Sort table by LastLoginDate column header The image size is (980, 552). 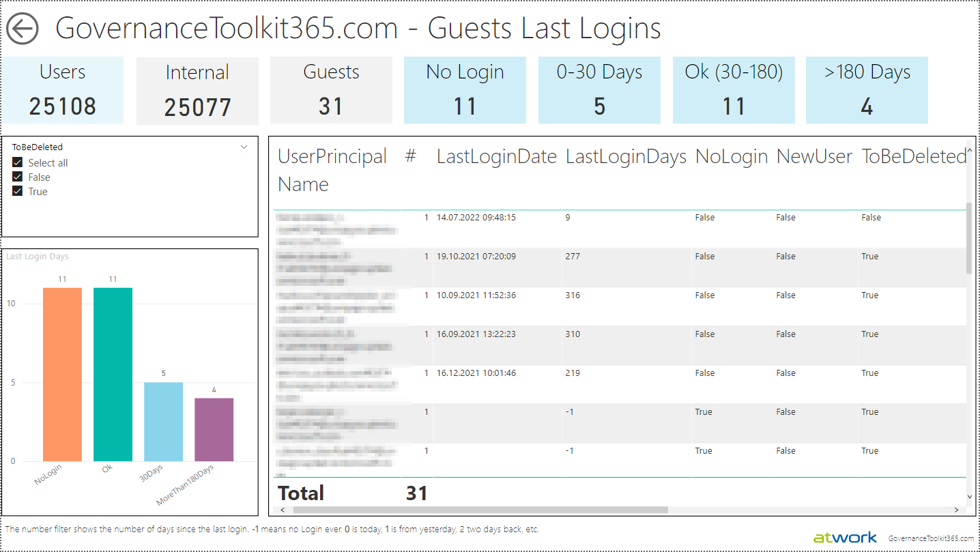[497, 157]
